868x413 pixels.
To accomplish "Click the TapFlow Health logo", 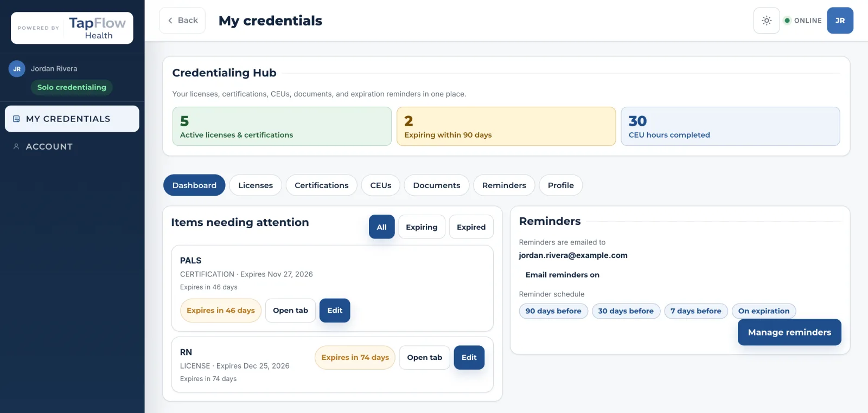I will coord(72,28).
